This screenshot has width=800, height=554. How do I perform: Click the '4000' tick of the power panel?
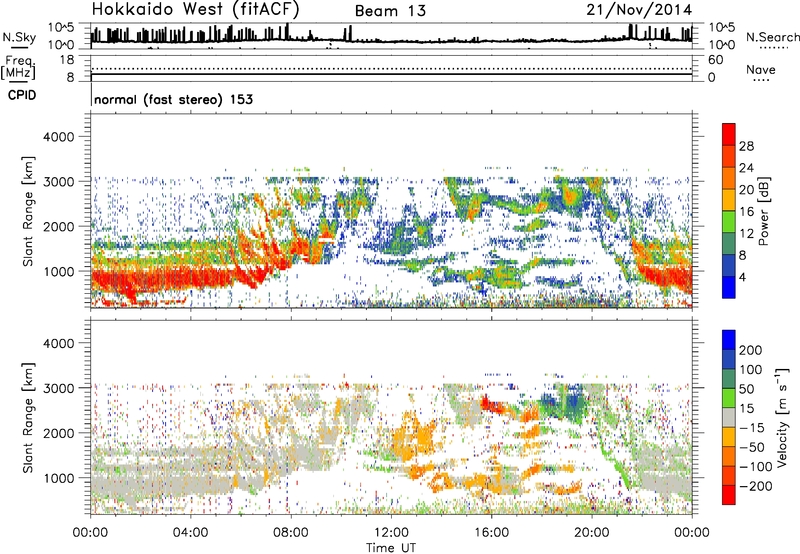tap(58, 137)
